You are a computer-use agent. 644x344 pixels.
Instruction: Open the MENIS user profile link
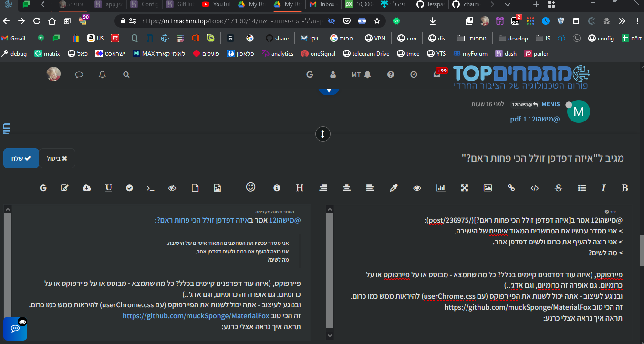[551, 104]
